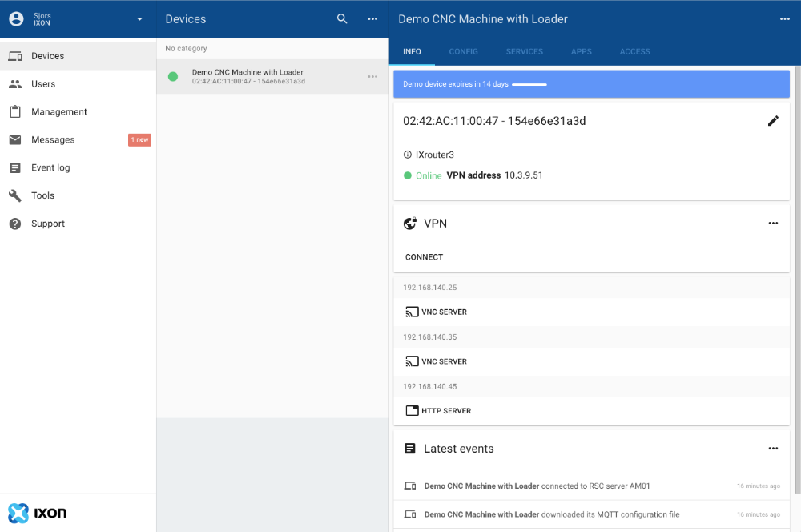Open Tools from the sidebar wrench icon
The image size is (801, 532).
(x=17, y=195)
